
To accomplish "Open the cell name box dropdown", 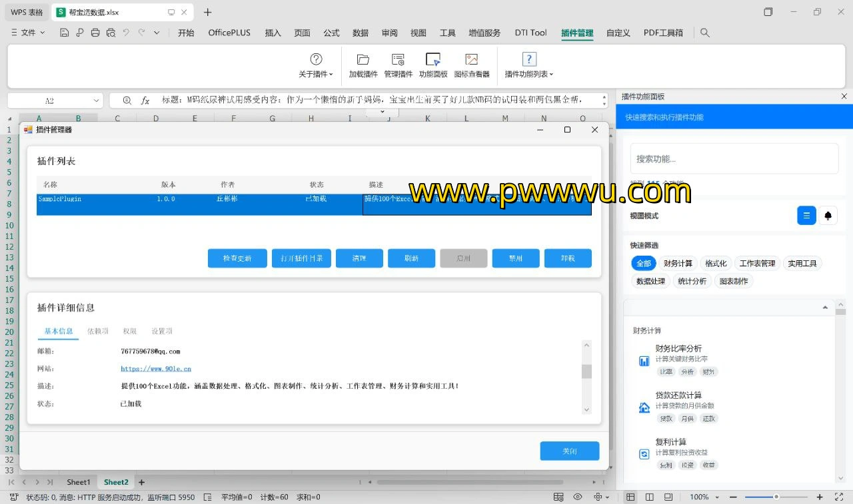I will tap(97, 101).
